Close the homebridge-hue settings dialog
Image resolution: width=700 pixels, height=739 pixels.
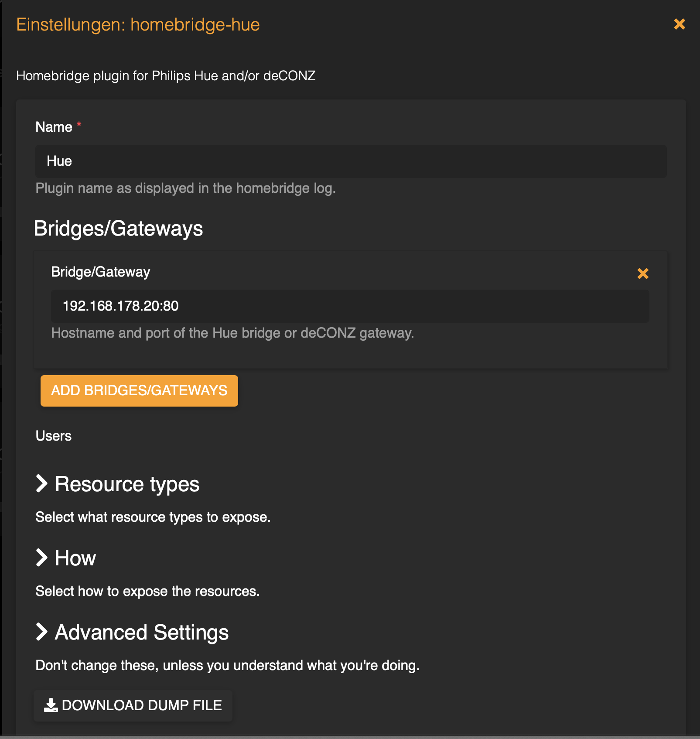(679, 24)
